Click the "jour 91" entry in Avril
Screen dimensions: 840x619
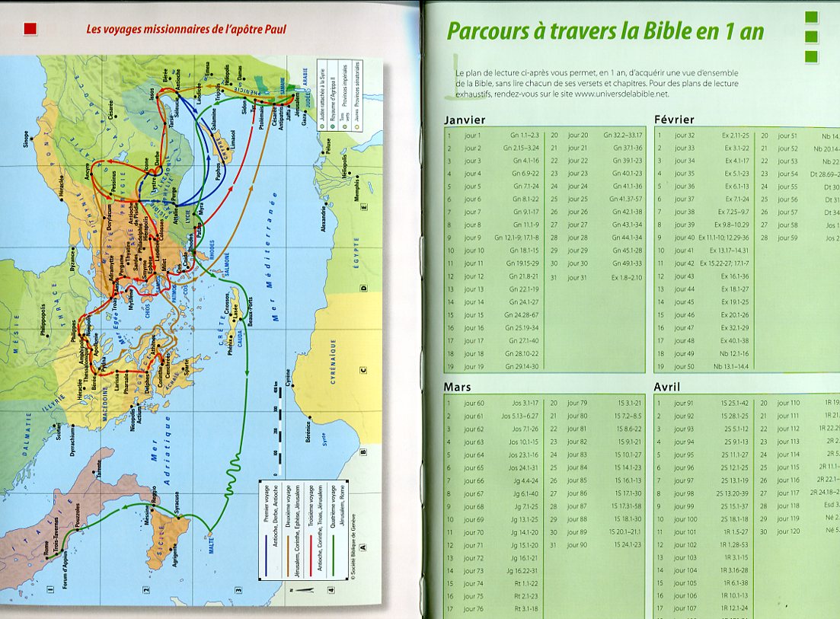(684, 404)
